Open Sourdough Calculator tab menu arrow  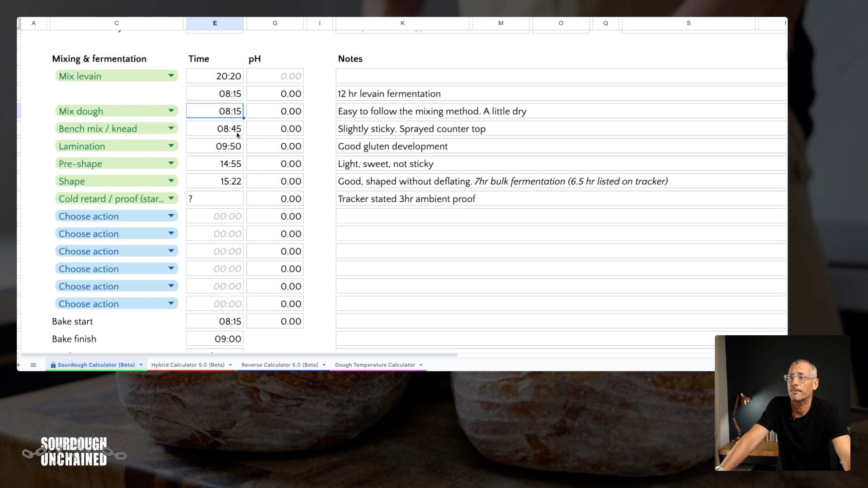(x=141, y=365)
